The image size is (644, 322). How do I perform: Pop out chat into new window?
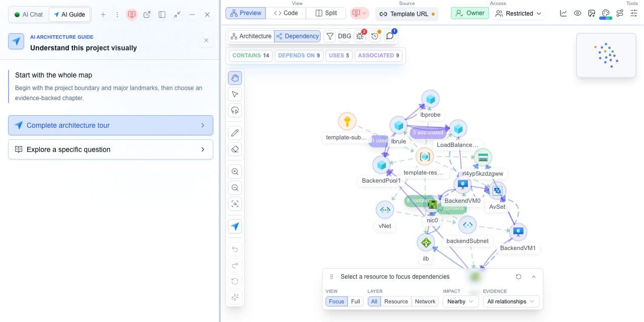pos(147,15)
